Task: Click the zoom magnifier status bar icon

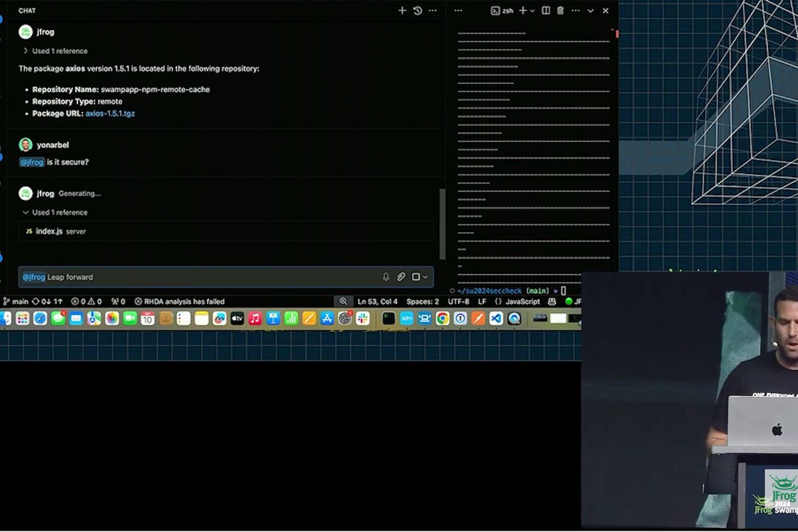Action: pyautogui.click(x=343, y=301)
